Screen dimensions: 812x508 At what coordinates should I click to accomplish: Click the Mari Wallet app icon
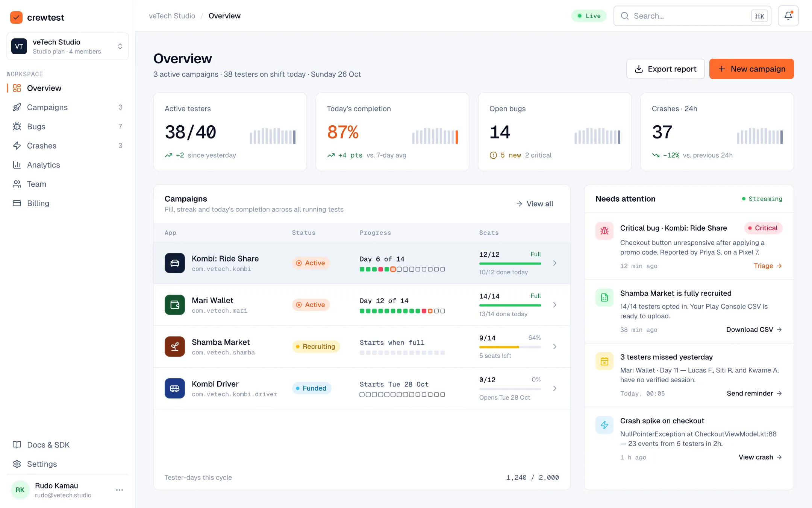(x=175, y=305)
